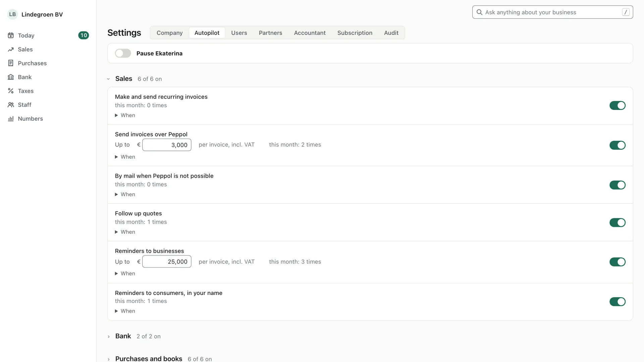The width and height of the screenshot is (644, 362).
Task: Open Purchases page label in the sidebar
Action: point(32,63)
